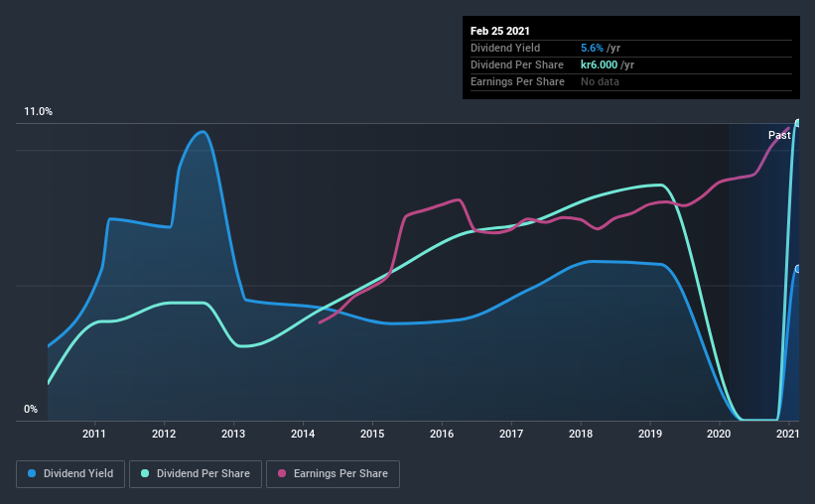Viewport: 815px width, 504px height.
Task: Click the tooltip 'Dividend Per Share' row label
Action: click(x=516, y=64)
